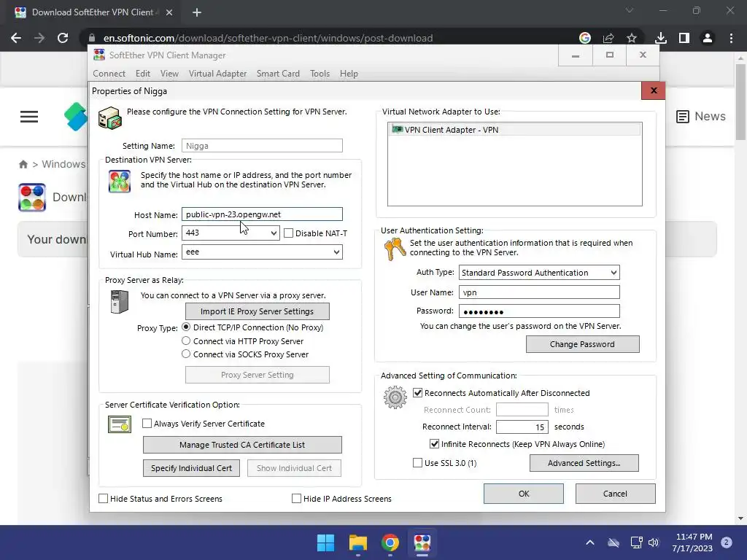This screenshot has height=560, width=747.
Task: Open network tray icon
Action: (636, 542)
